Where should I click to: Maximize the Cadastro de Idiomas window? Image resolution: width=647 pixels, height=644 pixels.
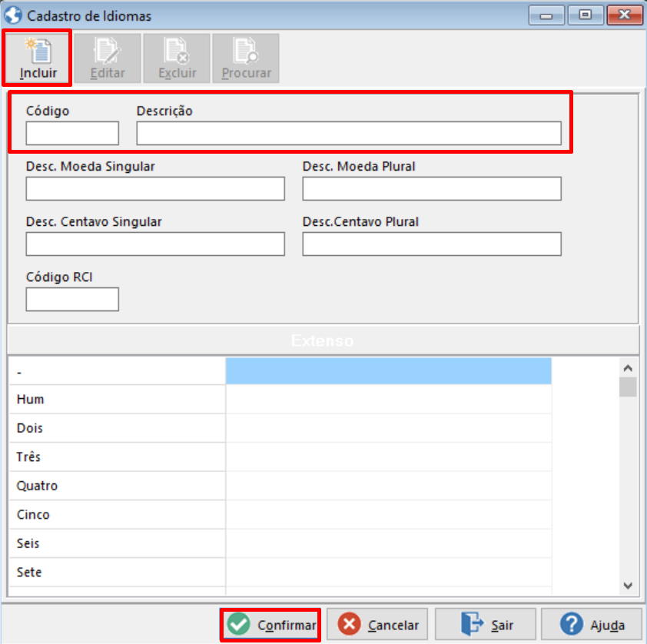click(585, 15)
